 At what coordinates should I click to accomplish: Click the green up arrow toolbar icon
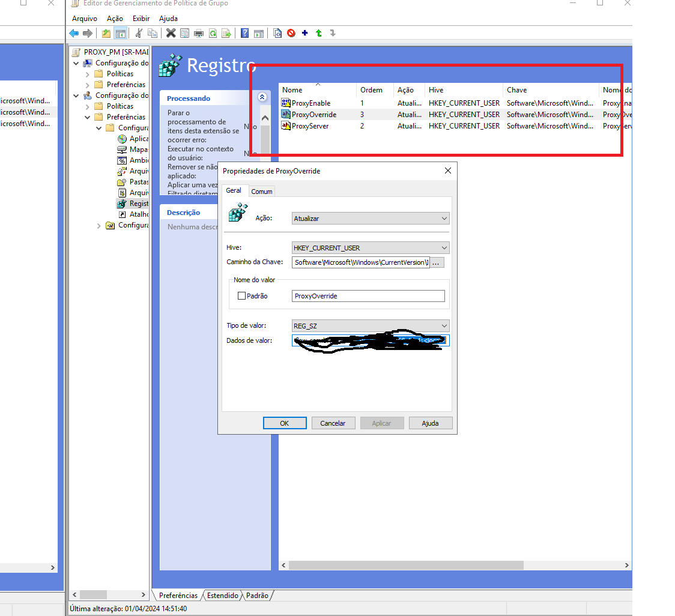tap(319, 33)
